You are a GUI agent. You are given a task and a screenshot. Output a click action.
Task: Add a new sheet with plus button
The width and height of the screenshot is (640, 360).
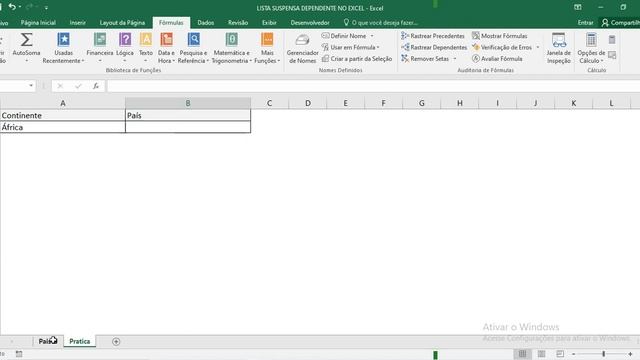(116, 342)
